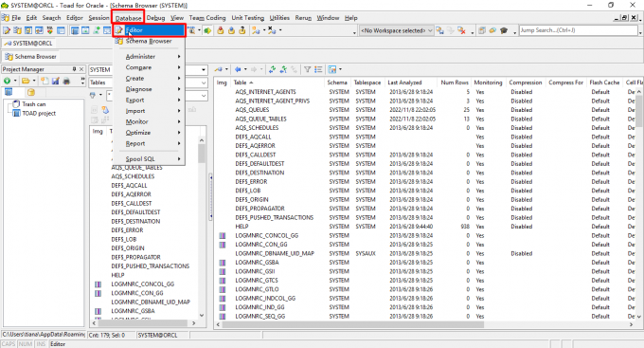Select Editor from the Database menu
The image size is (644, 348).
(149, 30)
